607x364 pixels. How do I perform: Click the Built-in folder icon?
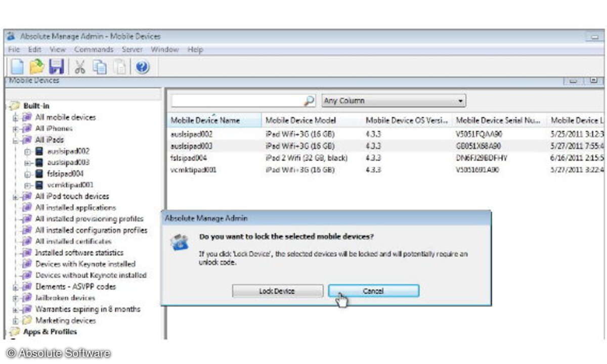click(15, 106)
